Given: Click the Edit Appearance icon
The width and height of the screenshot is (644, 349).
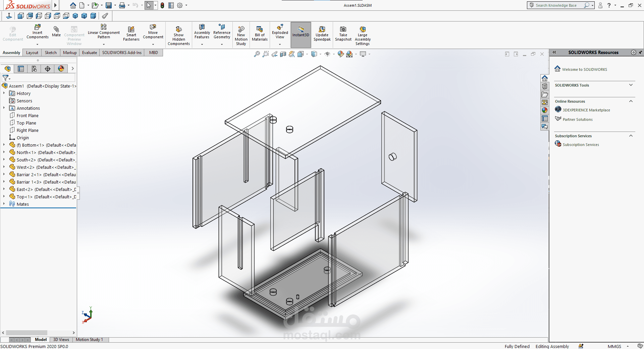Looking at the screenshot, I should coord(341,54).
